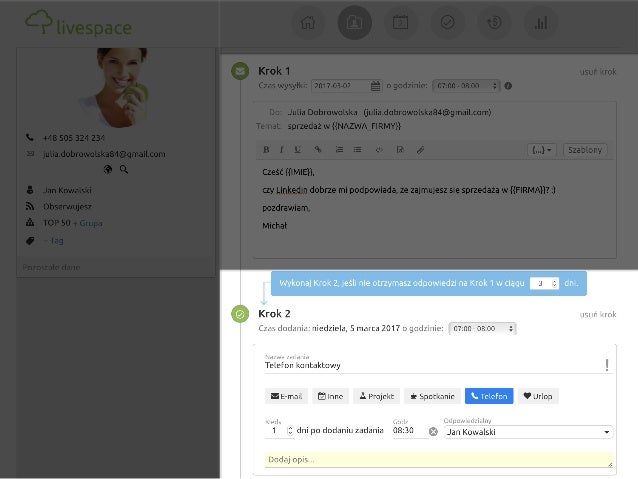Open the tasks checkmark icon in top navigation
The height and width of the screenshot is (479, 638).
coord(447,22)
